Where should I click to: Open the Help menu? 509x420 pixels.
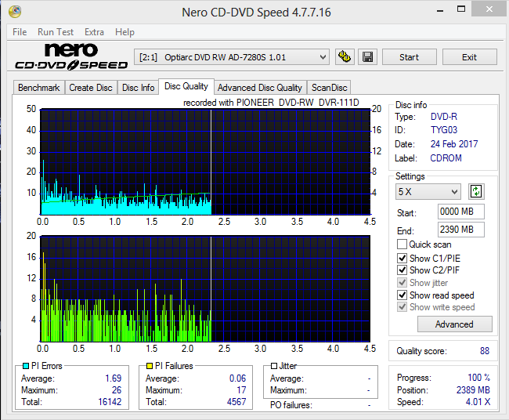pos(125,32)
